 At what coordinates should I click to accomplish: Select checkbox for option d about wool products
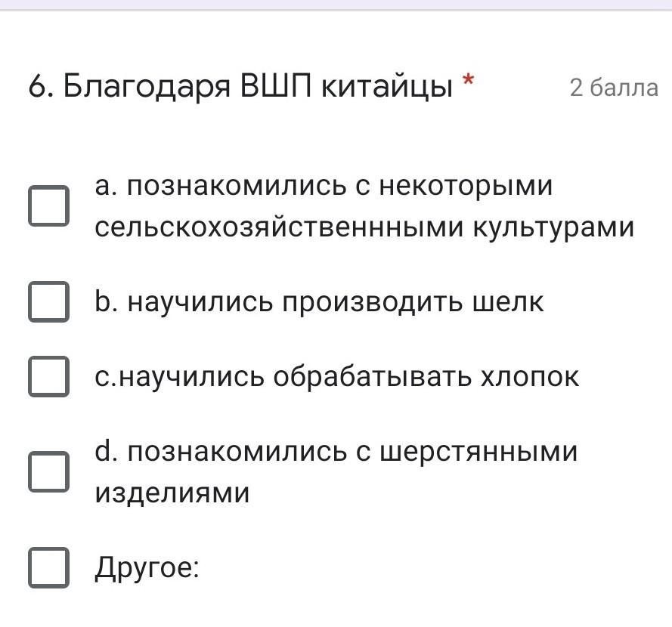click(x=49, y=472)
